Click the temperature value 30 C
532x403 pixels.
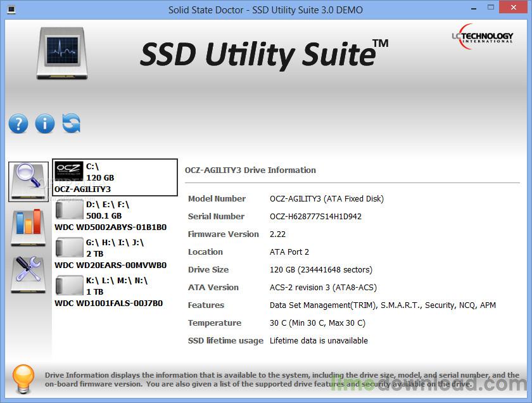[x=317, y=323]
